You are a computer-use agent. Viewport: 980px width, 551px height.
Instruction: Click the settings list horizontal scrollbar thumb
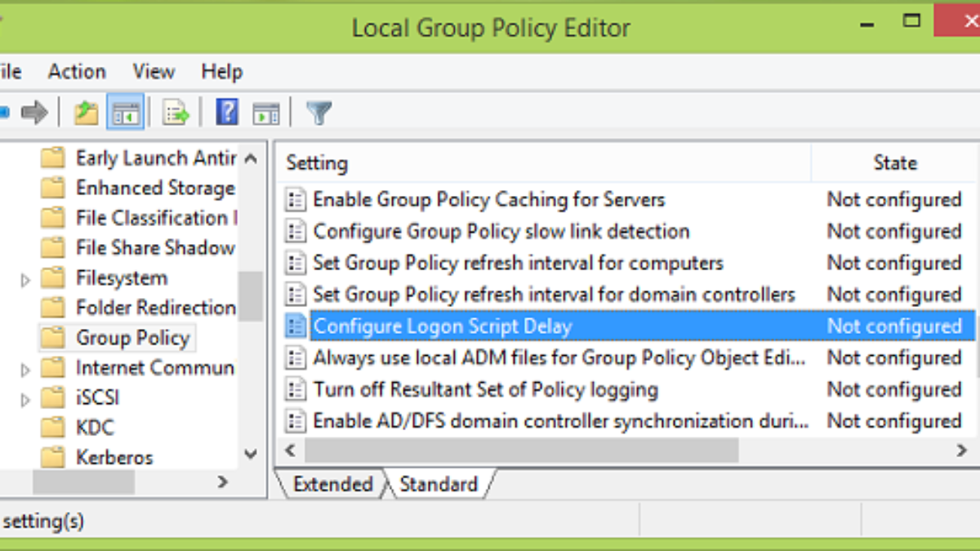[x=521, y=450]
